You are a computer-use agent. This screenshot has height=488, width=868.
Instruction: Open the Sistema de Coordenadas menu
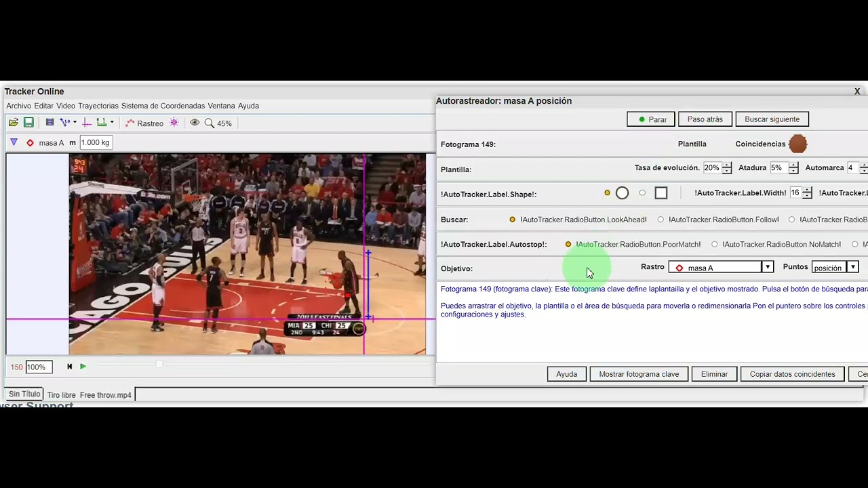coord(163,106)
